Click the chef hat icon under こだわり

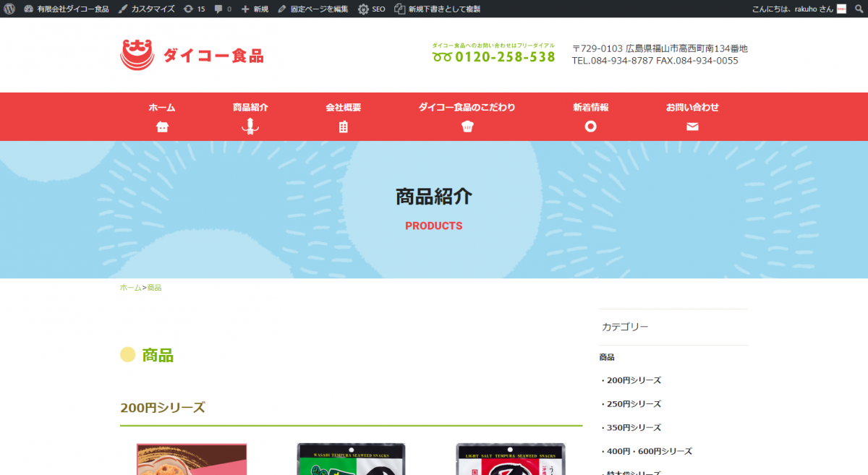(x=467, y=127)
